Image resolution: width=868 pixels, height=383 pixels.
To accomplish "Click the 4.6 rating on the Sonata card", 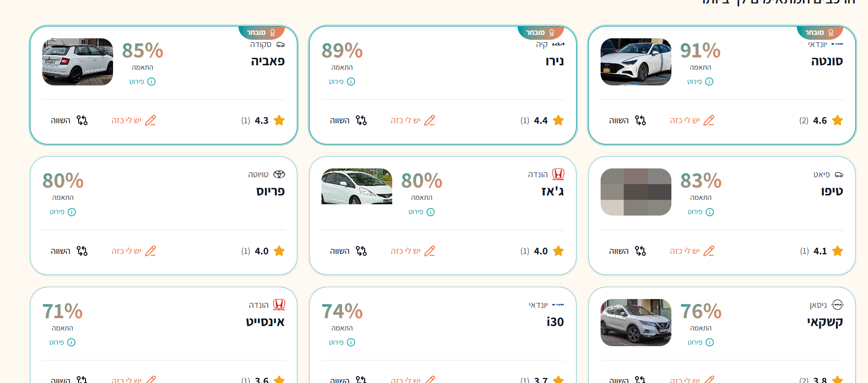I will tap(820, 120).
